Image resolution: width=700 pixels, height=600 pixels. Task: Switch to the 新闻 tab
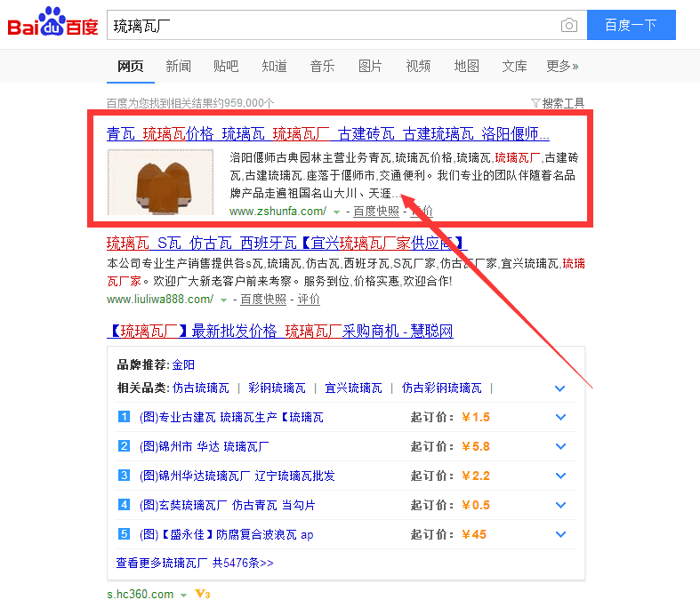coord(178,66)
